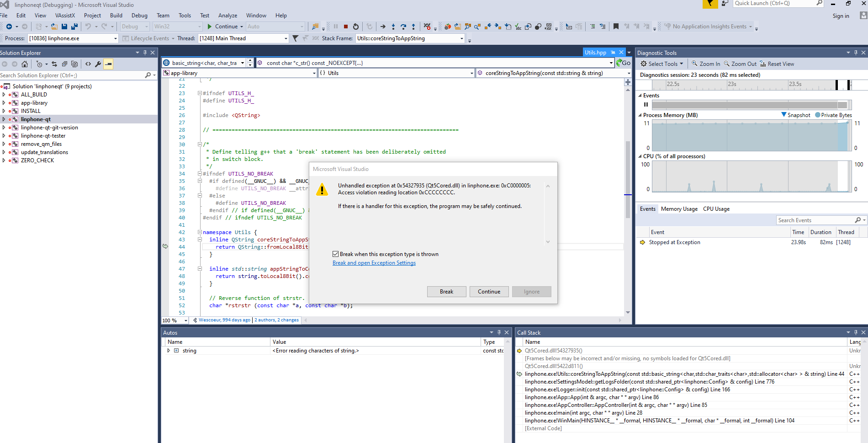Click the Continue button in the exception dialog
The image size is (868, 443).
(489, 292)
